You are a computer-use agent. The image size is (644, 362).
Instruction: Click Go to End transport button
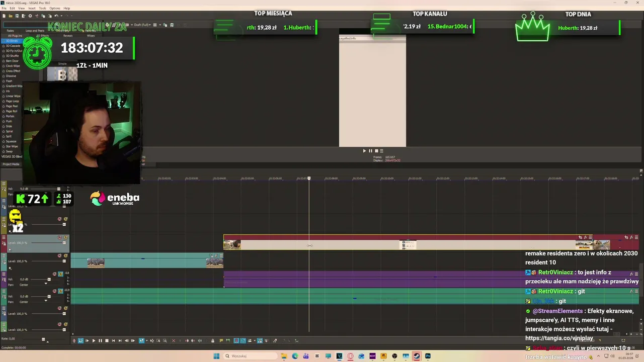tap(120, 341)
